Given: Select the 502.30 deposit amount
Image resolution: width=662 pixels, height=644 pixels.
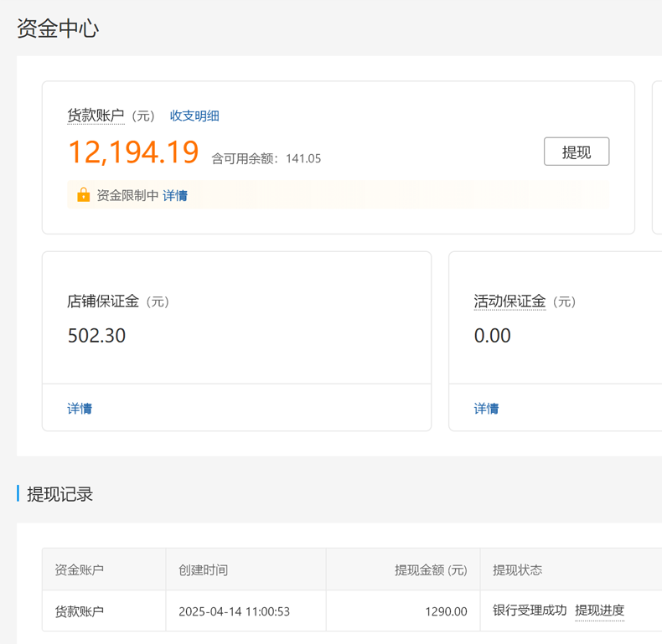Looking at the screenshot, I should pos(96,336).
